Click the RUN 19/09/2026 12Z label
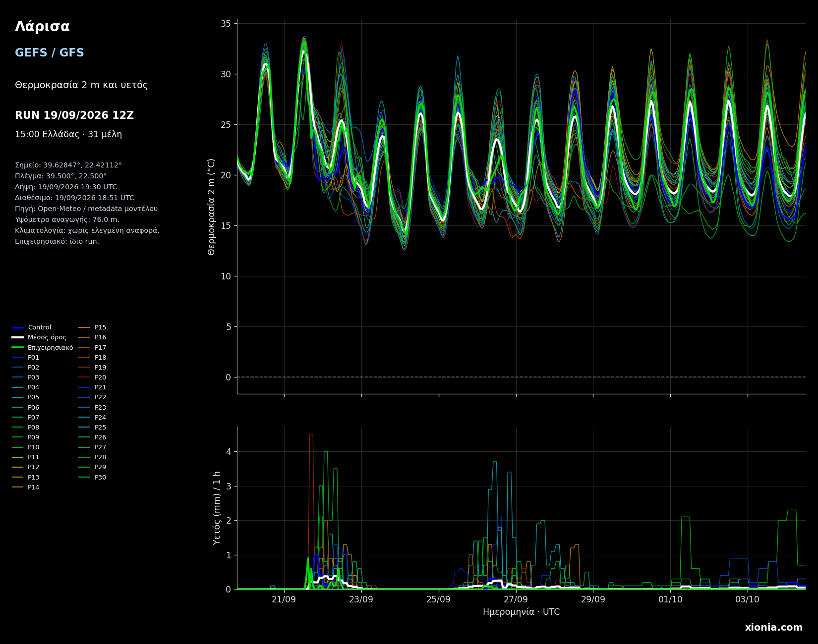Screen dimensions: 818x644 [74, 115]
